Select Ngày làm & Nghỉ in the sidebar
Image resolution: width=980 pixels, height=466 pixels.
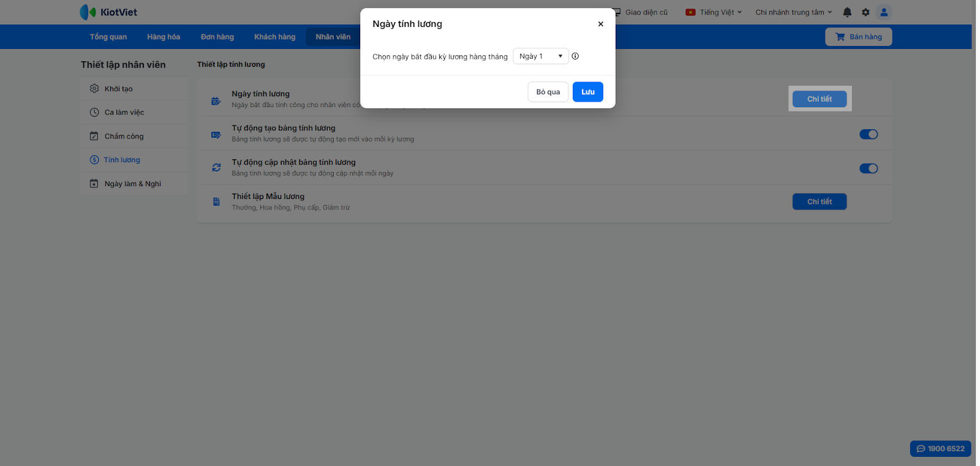pyautogui.click(x=134, y=184)
